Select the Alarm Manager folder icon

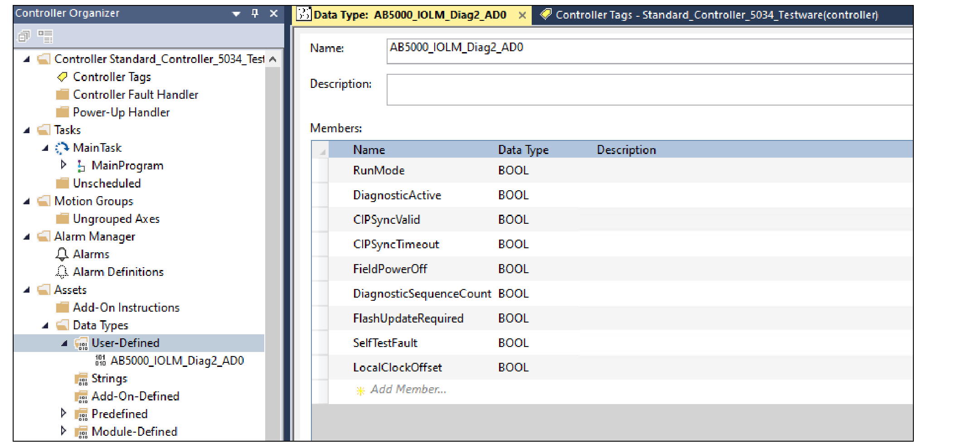[44, 237]
